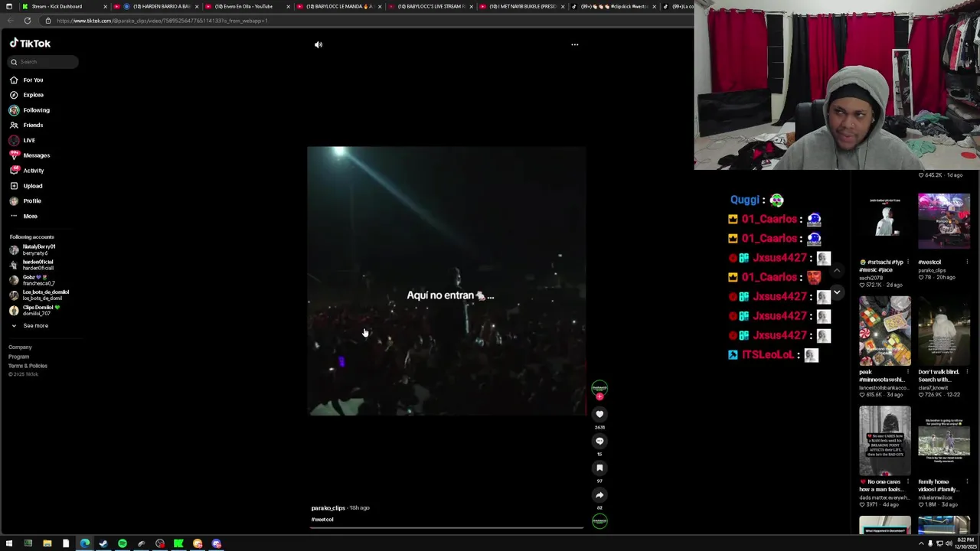980x551 pixels.
Task: Click the TikTok logo
Action: pyautogui.click(x=30, y=44)
